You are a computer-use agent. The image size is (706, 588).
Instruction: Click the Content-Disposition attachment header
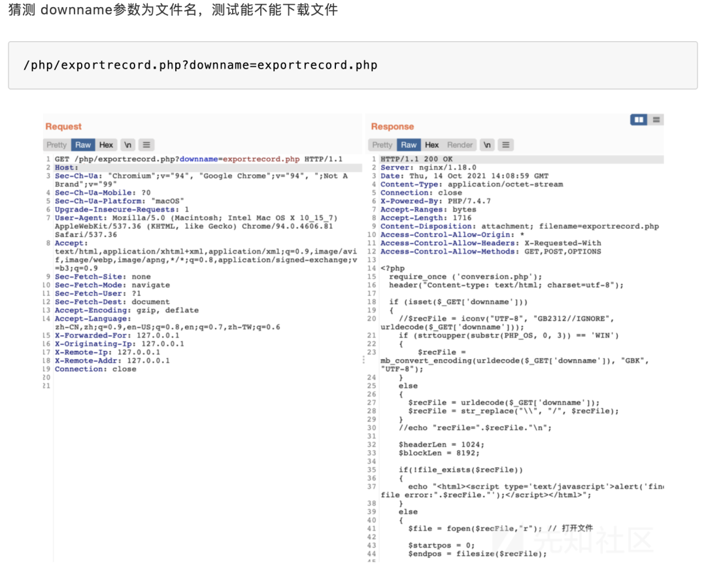520,226
